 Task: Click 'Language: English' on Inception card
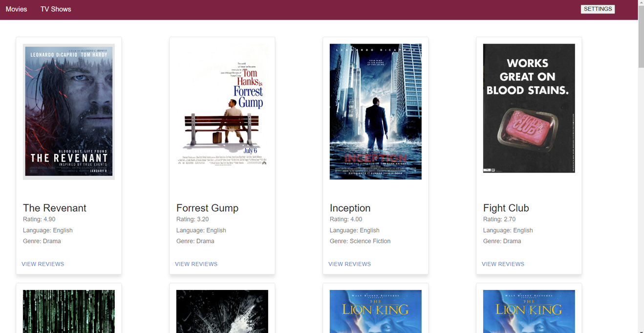point(355,230)
